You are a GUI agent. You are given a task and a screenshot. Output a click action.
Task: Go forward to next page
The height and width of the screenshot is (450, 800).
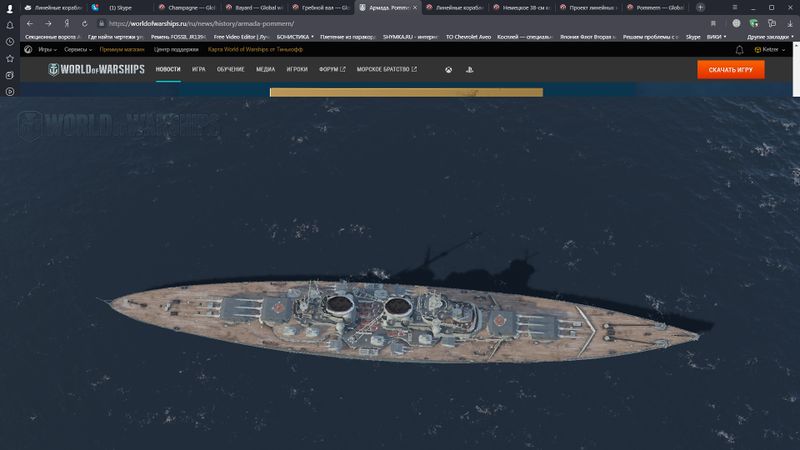coord(48,23)
